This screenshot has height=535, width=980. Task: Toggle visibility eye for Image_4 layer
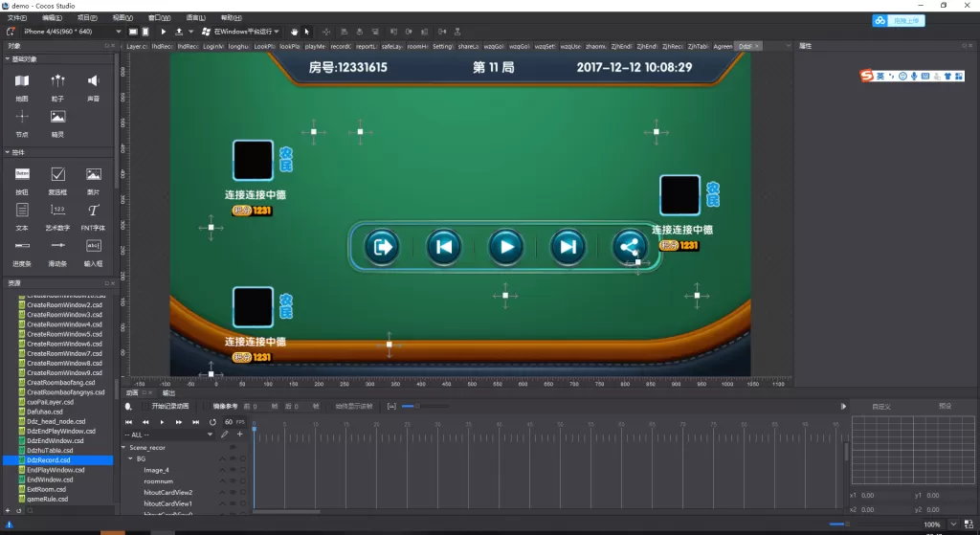point(233,470)
